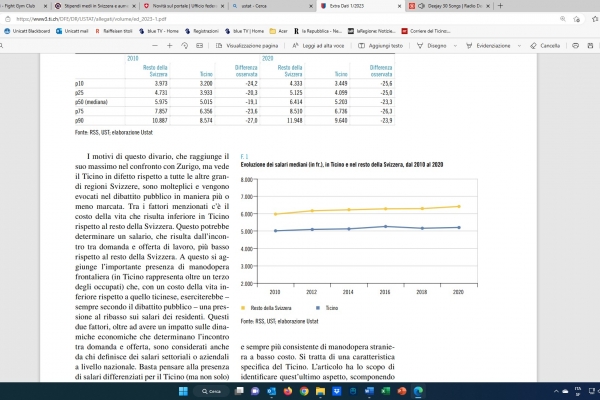Open PowerPoint from taskbar
Screen dimensions: 600x400
click(x=402, y=391)
